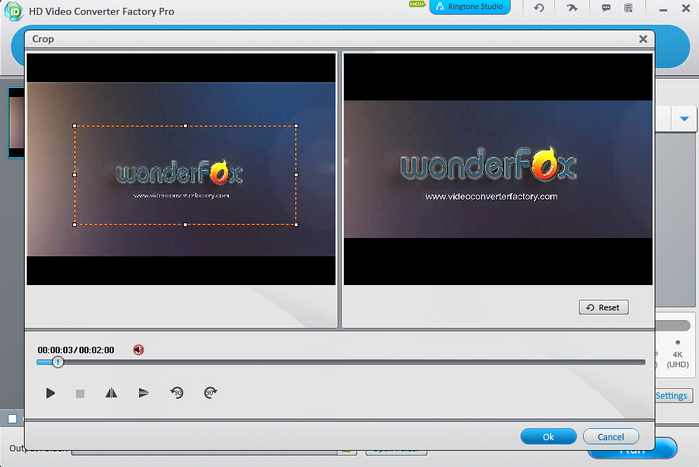Click the right-middle crop handle
The width and height of the screenshot is (699, 467).
pyautogui.click(x=296, y=175)
